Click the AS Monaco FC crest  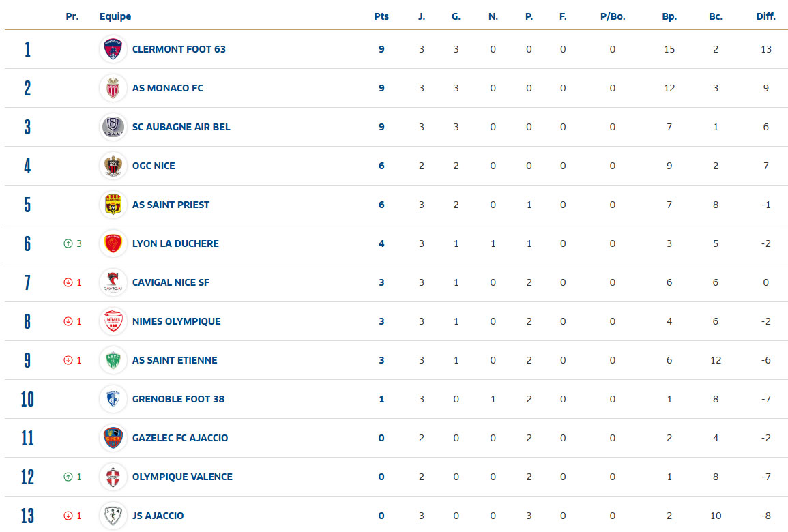(113, 88)
